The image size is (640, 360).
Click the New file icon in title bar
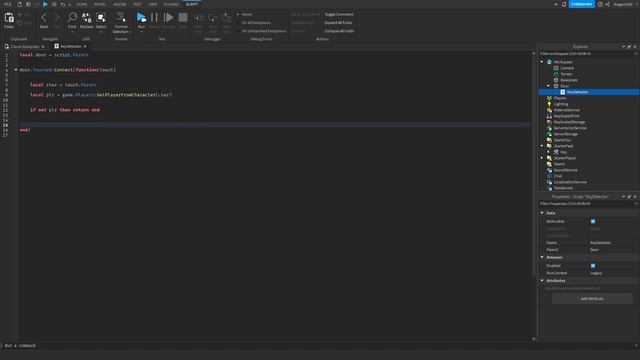tap(19, 4)
